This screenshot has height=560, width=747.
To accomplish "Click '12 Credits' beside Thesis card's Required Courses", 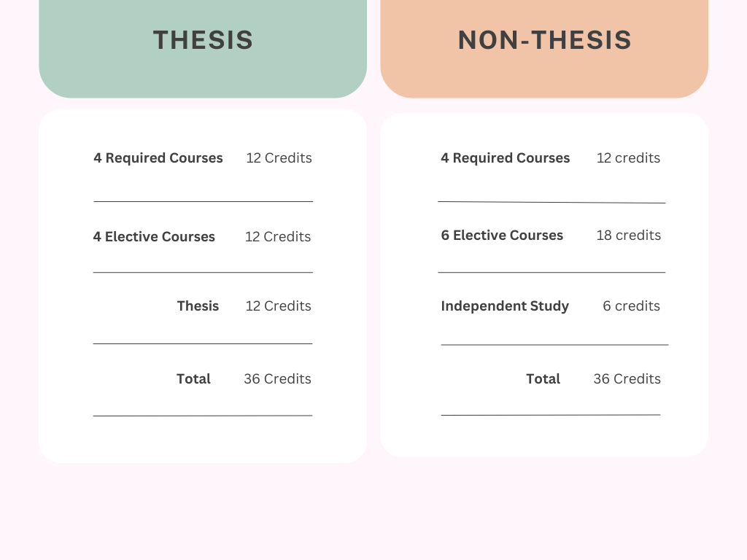I will [x=279, y=158].
